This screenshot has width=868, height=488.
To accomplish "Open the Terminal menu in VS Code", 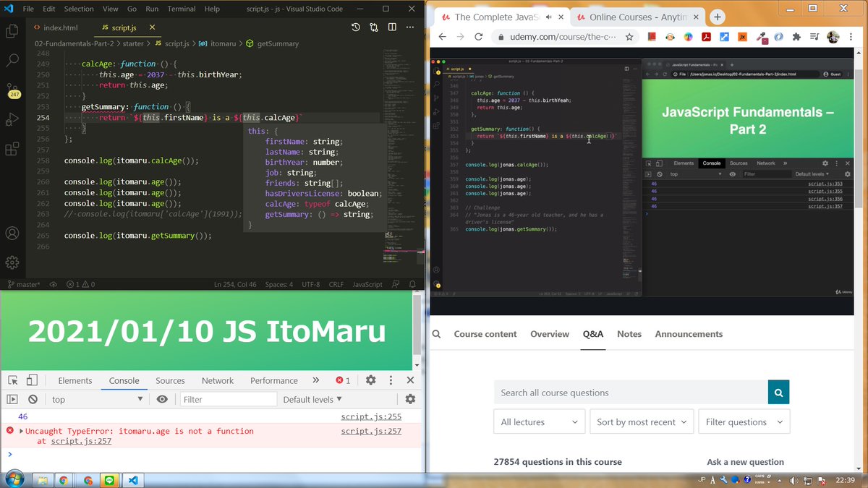I will (182, 9).
